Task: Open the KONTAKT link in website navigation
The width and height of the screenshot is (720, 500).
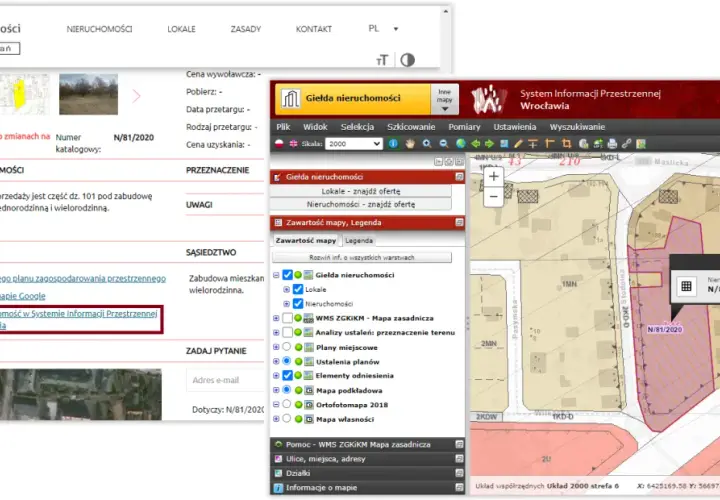Action: (314, 29)
